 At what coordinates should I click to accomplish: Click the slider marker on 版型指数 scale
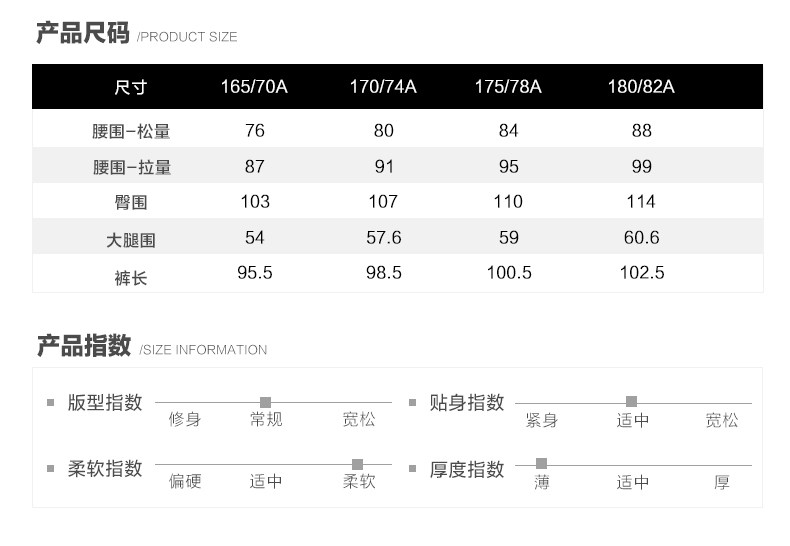pyautogui.click(x=265, y=402)
